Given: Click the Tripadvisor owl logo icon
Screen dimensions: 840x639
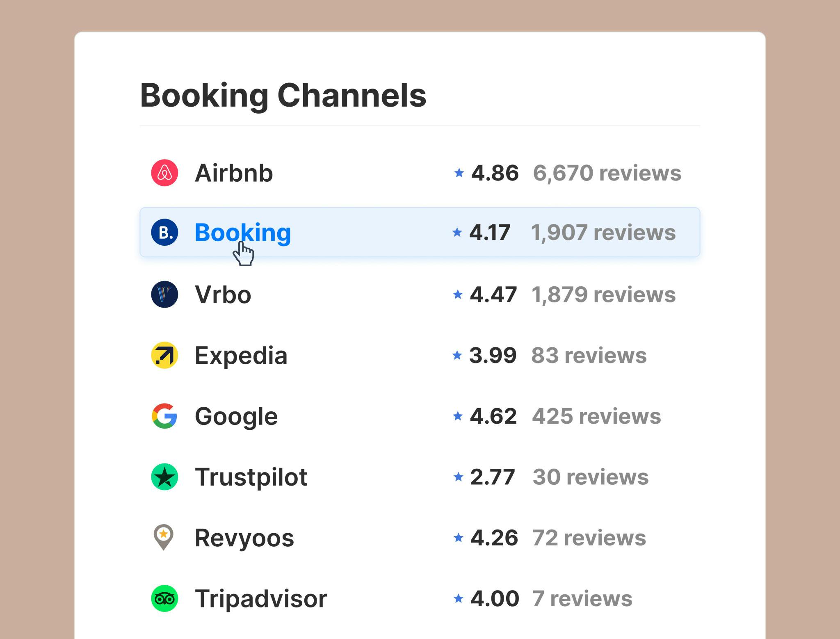Looking at the screenshot, I should 164,598.
